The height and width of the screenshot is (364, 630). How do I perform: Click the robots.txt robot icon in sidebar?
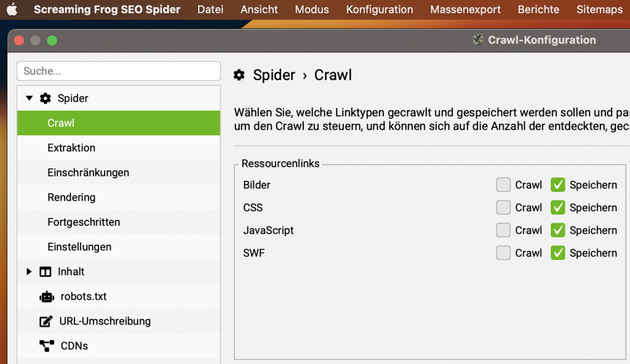coord(46,296)
